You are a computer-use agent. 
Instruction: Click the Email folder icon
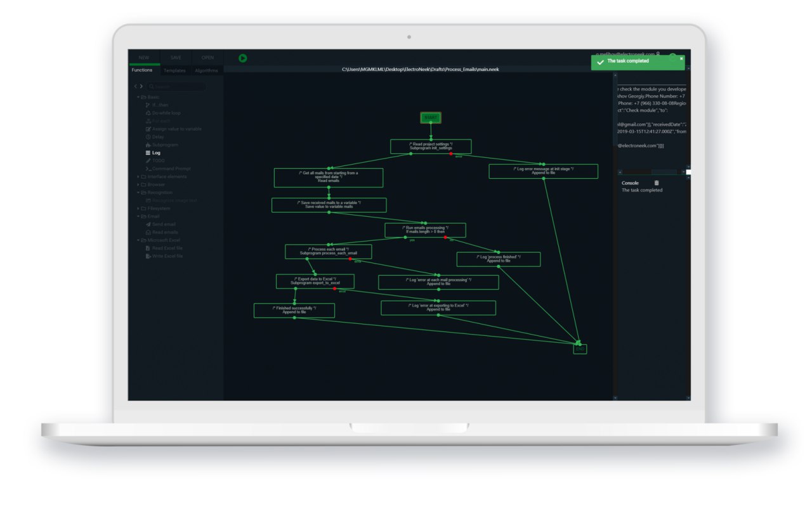pyautogui.click(x=143, y=217)
